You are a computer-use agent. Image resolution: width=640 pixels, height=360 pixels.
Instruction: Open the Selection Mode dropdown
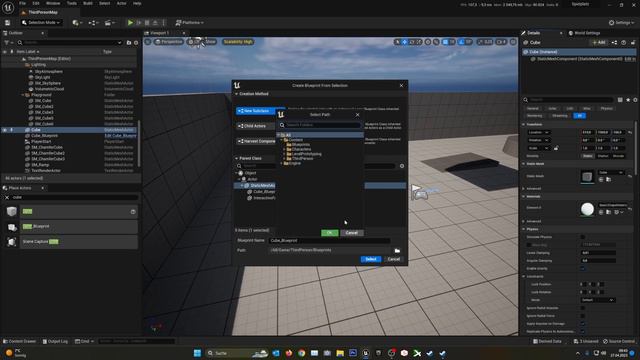pos(41,23)
